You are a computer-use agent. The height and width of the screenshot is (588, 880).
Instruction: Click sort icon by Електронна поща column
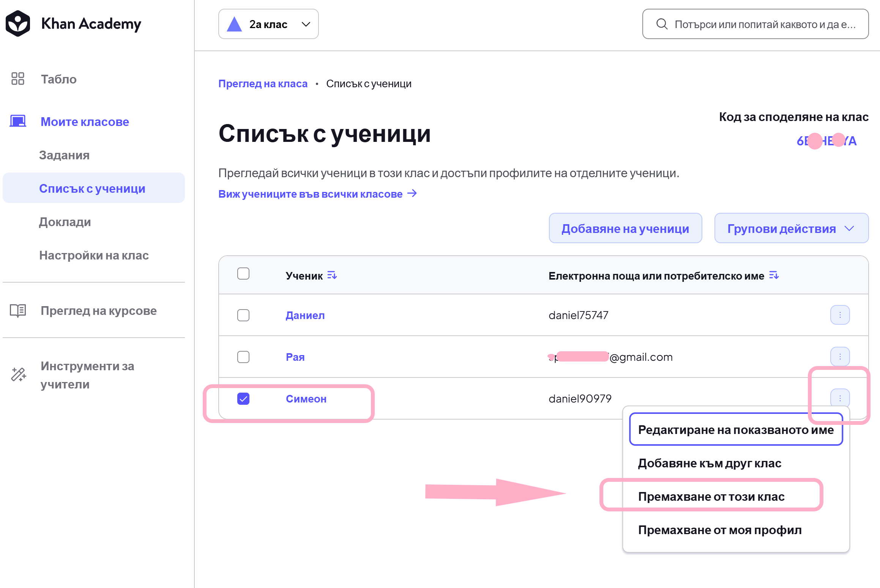click(774, 275)
